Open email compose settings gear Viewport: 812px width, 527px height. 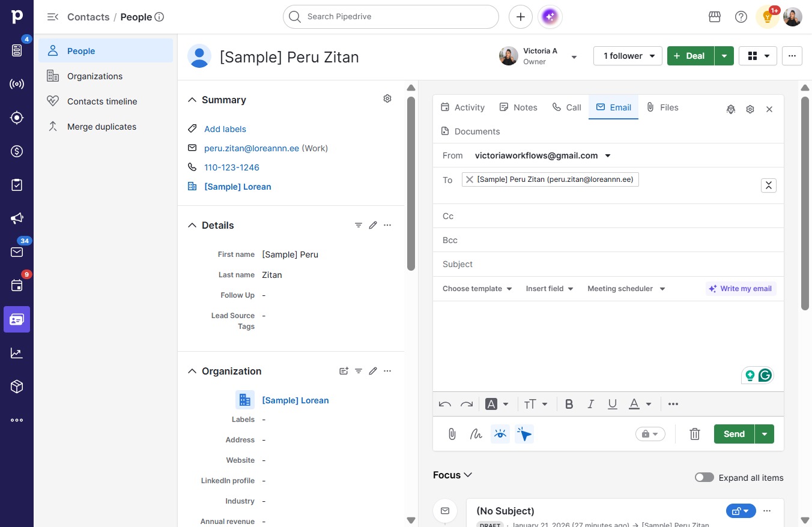750,109
